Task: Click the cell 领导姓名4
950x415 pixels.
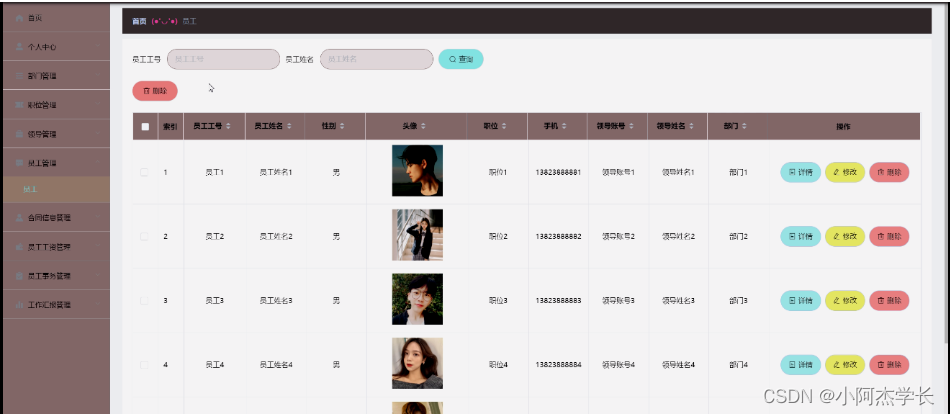Action: click(678, 365)
